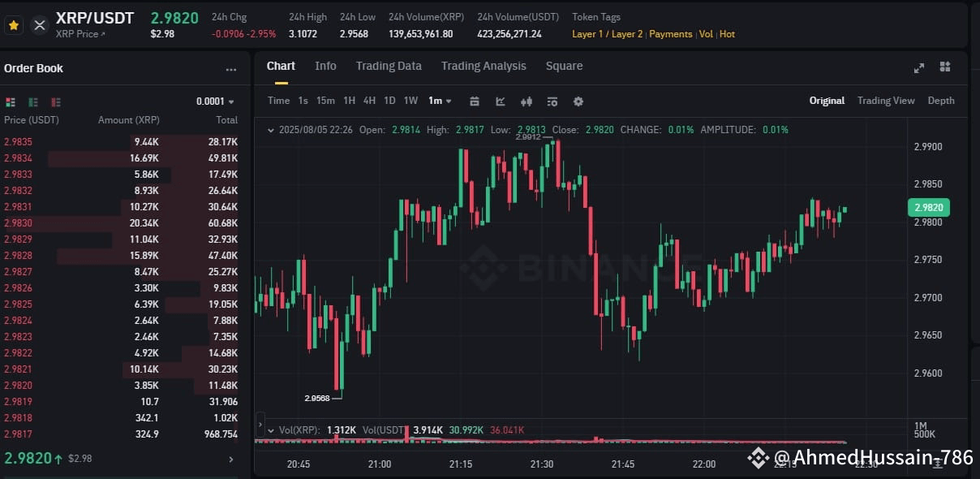The image size is (980, 479).
Task: Click the 2.9568 low price marker
Action: click(x=317, y=398)
